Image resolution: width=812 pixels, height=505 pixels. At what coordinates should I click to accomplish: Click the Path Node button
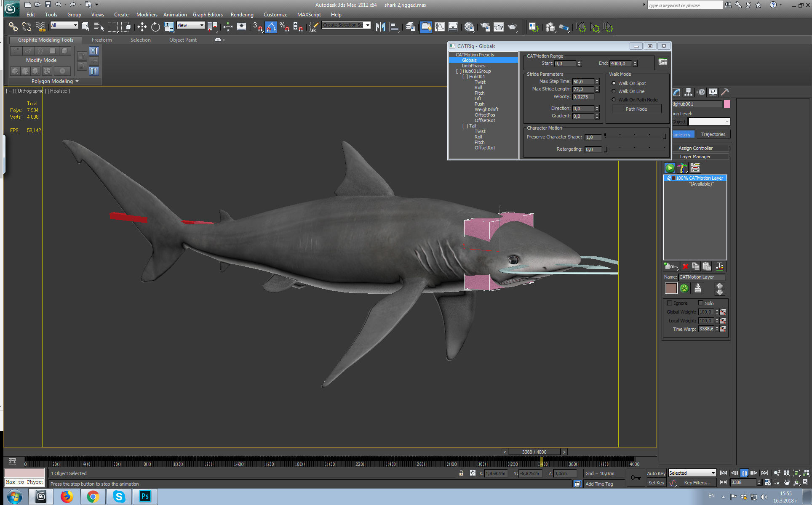point(636,109)
